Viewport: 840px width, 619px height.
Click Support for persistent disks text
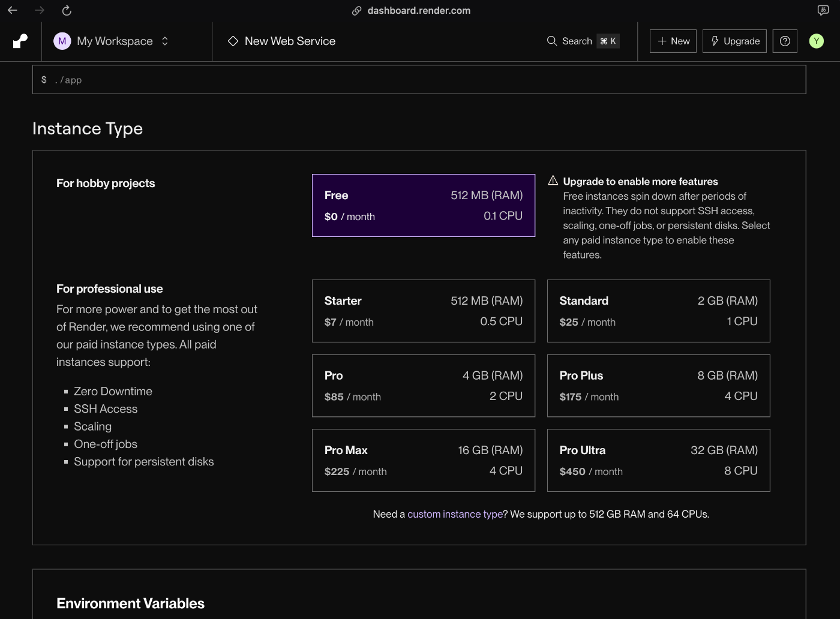coord(144,461)
